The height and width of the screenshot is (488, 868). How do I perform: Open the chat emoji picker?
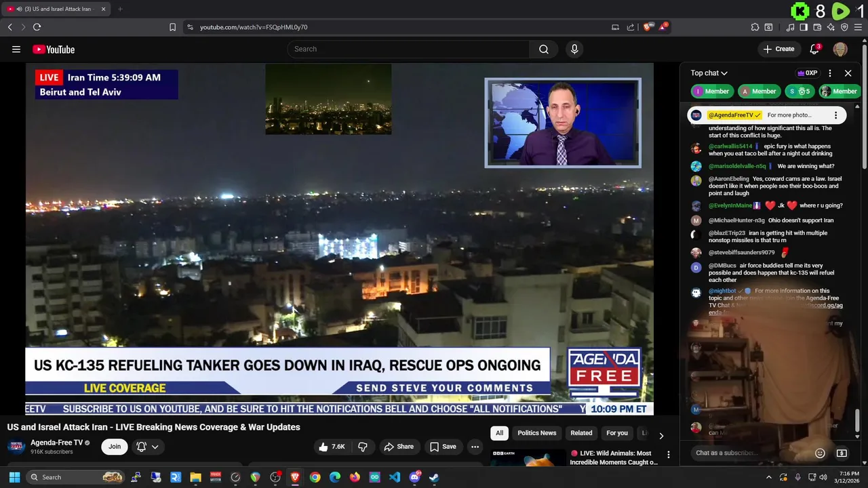820,453
